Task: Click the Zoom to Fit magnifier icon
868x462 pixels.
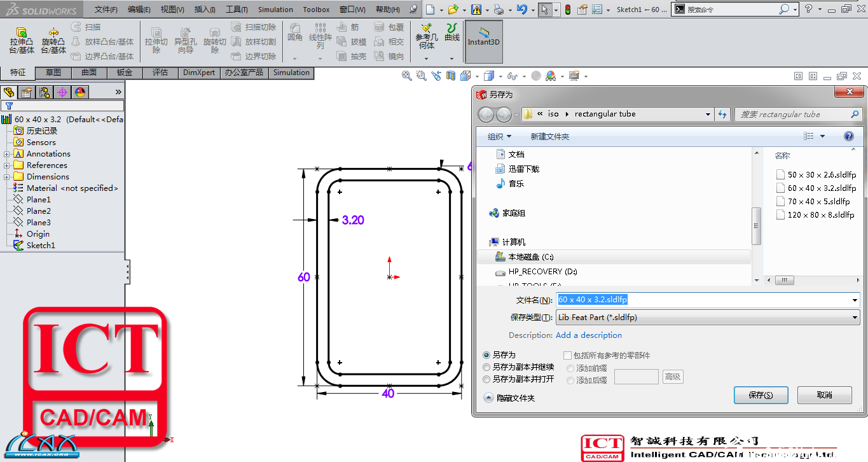Action: click(406, 76)
